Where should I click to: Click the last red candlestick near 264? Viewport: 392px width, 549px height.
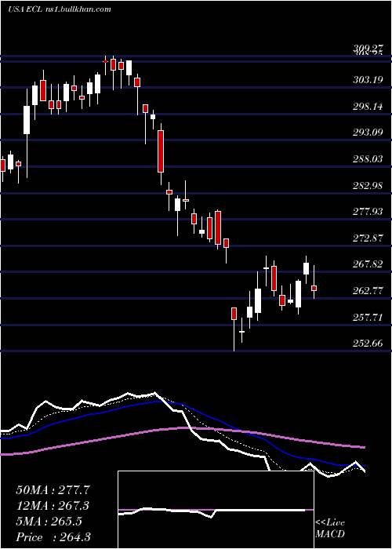tap(314, 288)
